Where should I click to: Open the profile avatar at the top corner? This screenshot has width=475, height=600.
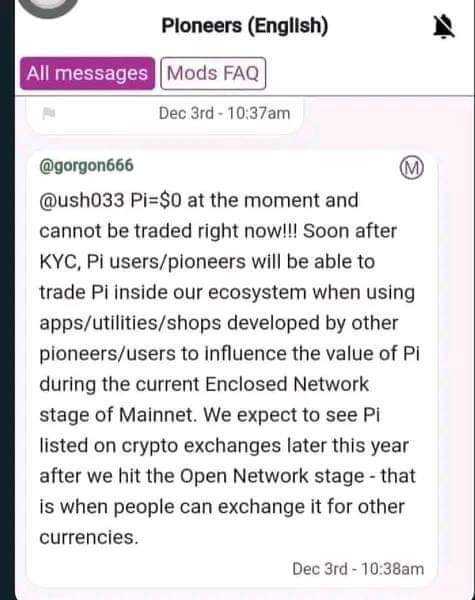click(x=47, y=8)
